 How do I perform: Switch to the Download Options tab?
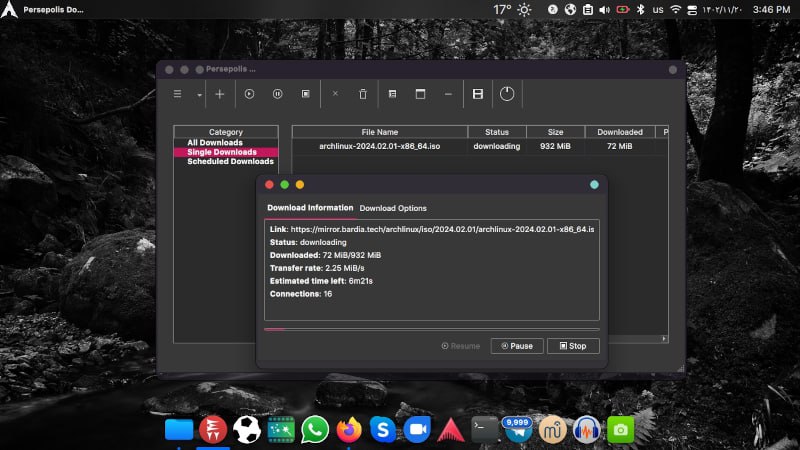coord(393,208)
